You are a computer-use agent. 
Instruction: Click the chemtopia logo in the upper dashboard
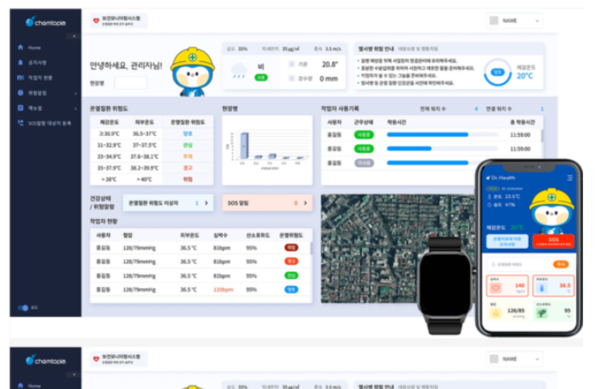(x=46, y=22)
